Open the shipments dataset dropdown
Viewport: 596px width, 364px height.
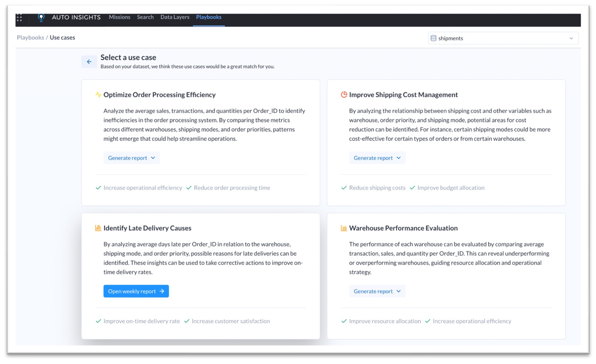tap(503, 38)
